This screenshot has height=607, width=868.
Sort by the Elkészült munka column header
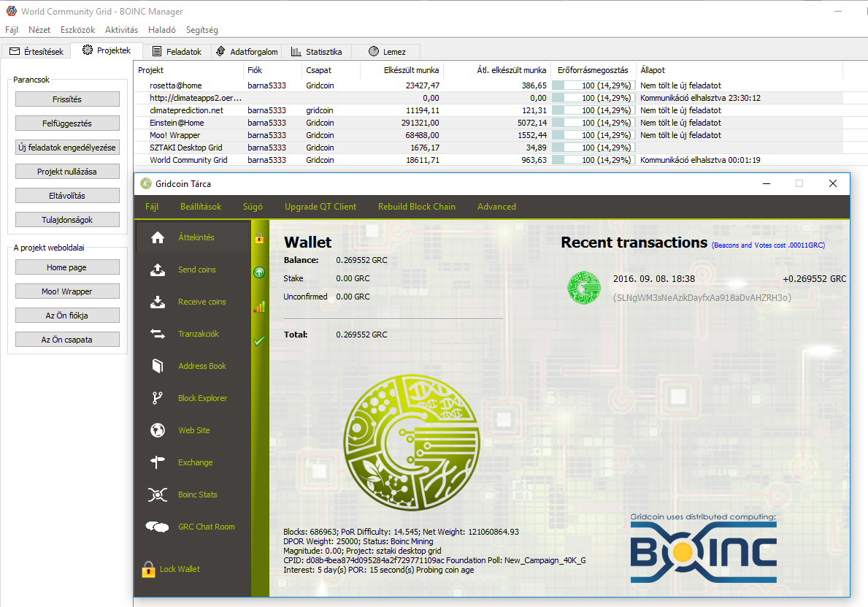[x=402, y=70]
